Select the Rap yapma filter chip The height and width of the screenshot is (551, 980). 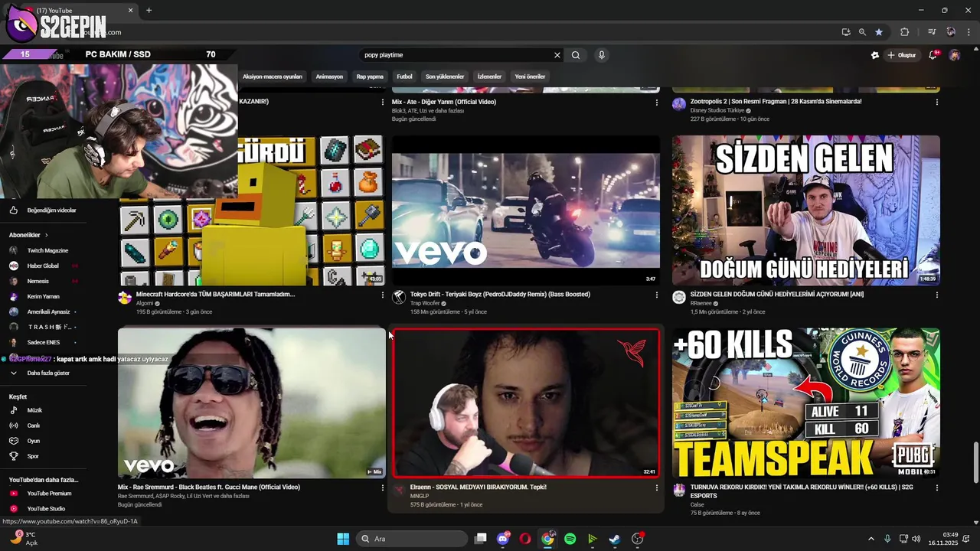370,77
